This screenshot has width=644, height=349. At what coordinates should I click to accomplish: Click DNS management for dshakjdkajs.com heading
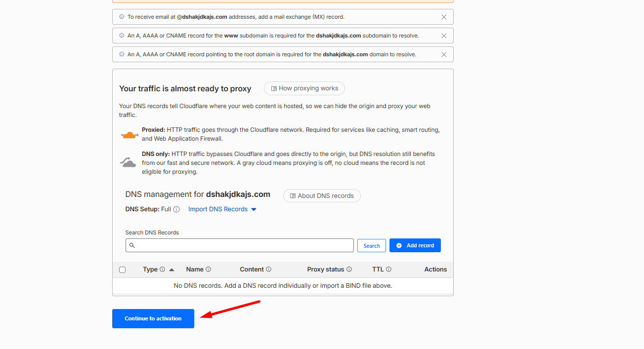point(198,194)
